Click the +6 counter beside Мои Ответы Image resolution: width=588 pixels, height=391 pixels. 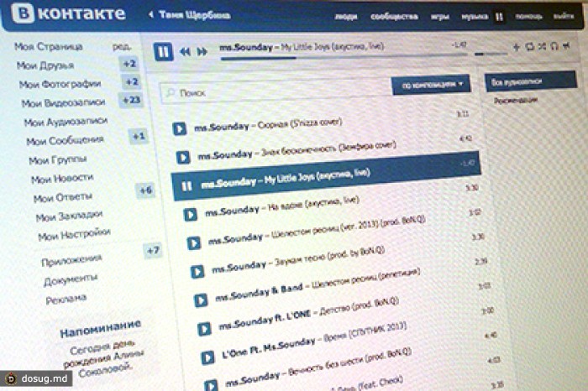click(146, 190)
